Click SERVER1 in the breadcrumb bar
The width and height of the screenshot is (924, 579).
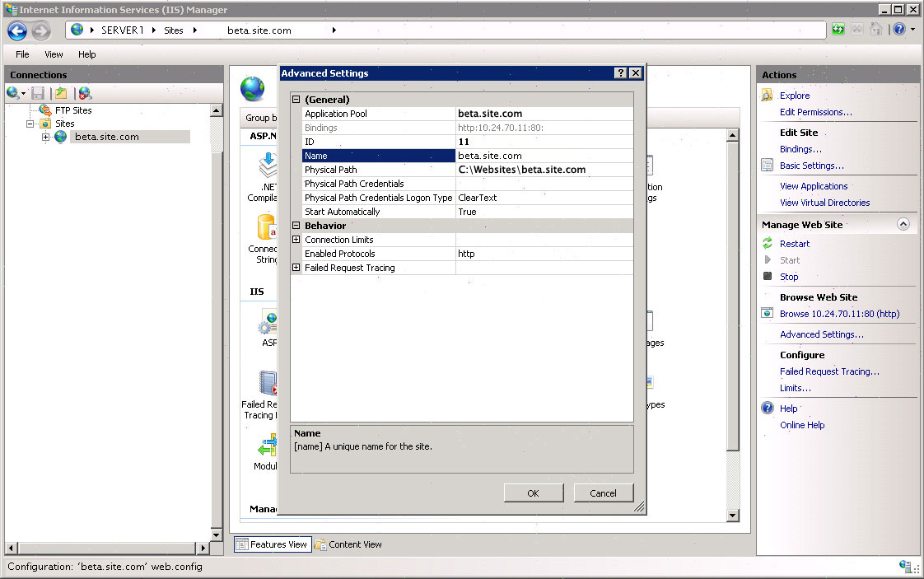pos(123,30)
